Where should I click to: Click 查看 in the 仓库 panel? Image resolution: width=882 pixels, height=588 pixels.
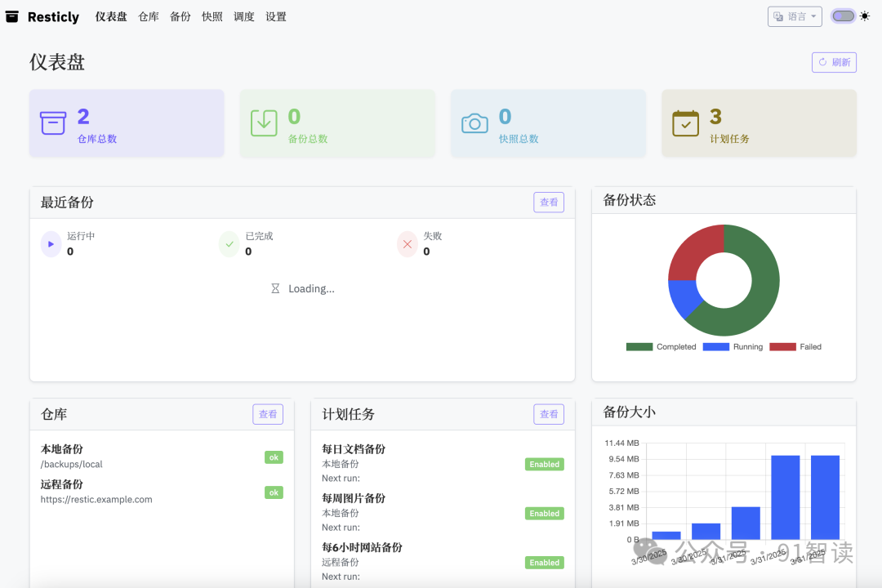[x=268, y=414]
